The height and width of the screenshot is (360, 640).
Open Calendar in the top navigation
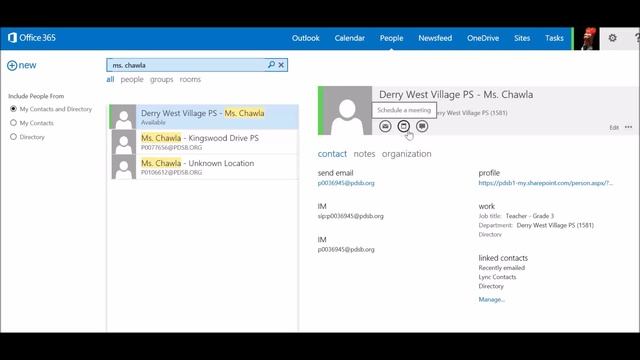click(349, 38)
